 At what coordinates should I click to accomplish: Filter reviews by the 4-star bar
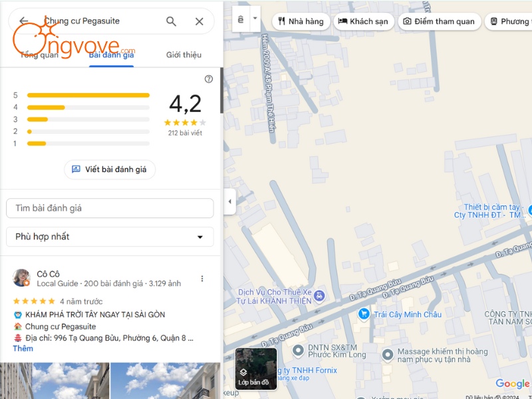click(x=81, y=107)
